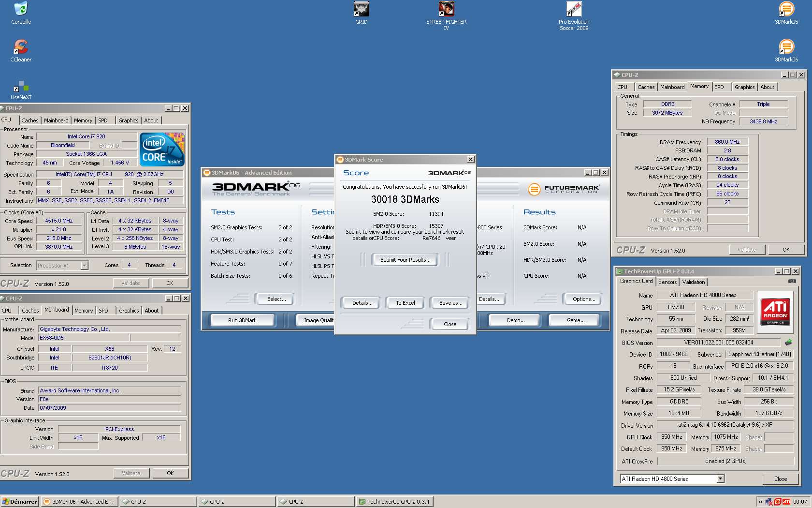Click Save as button in score dialog
812x508 pixels.
(x=450, y=303)
